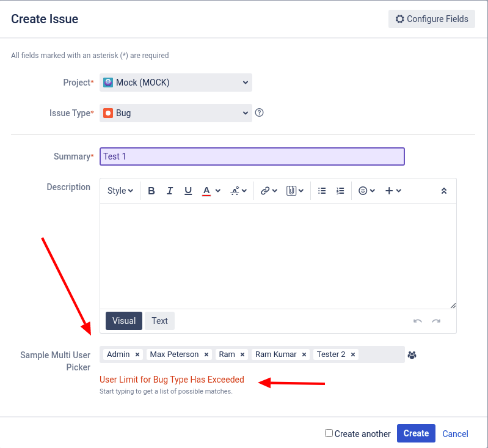Open the emoji dropdown arrow
The width and height of the screenshot is (488, 448).
pos(373,191)
